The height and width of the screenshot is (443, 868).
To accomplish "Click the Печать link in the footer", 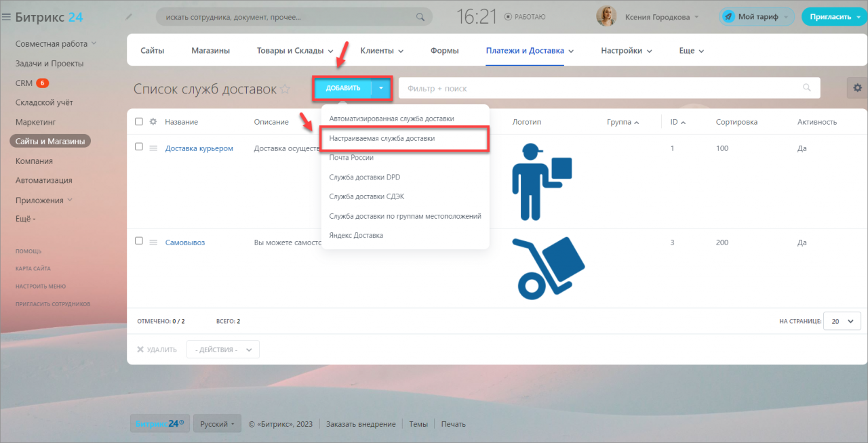I will click(454, 424).
